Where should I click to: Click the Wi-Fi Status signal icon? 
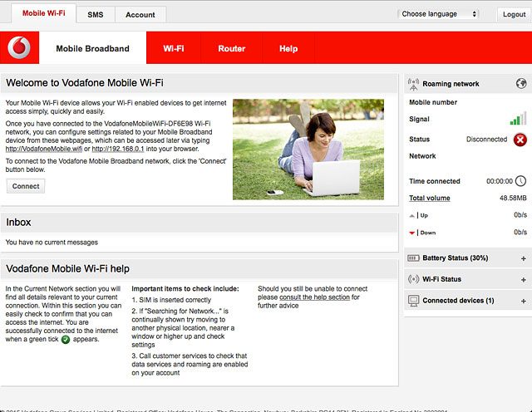[x=413, y=279]
